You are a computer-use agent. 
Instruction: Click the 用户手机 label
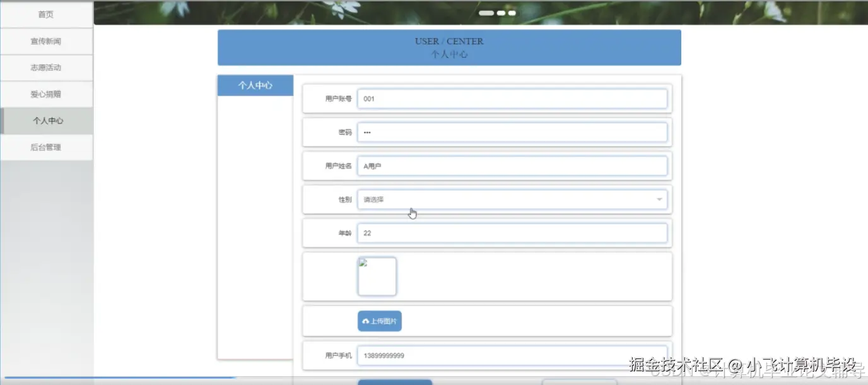pyautogui.click(x=339, y=355)
